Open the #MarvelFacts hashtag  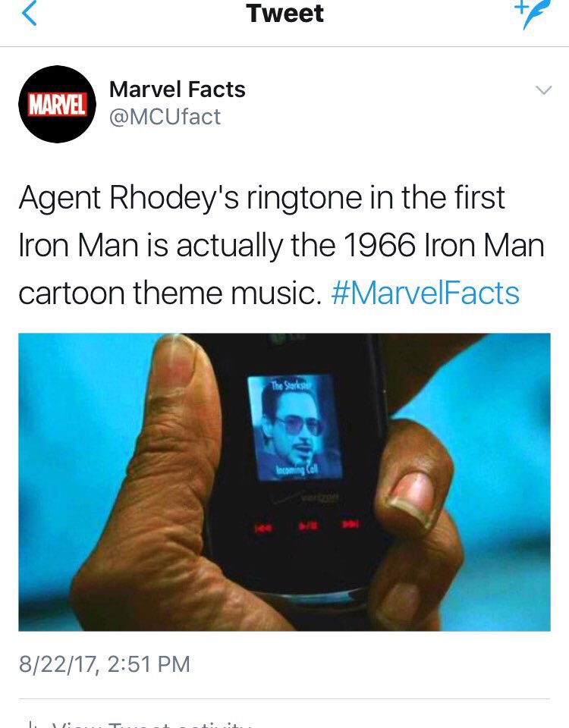pyautogui.click(x=425, y=293)
